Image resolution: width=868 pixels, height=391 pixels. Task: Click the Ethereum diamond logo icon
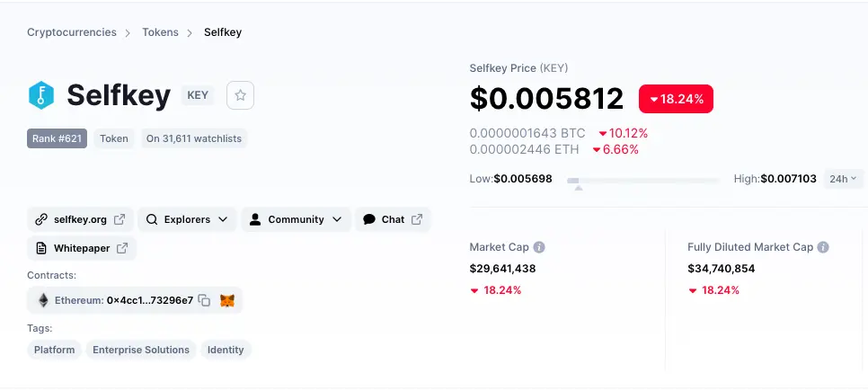click(x=43, y=301)
